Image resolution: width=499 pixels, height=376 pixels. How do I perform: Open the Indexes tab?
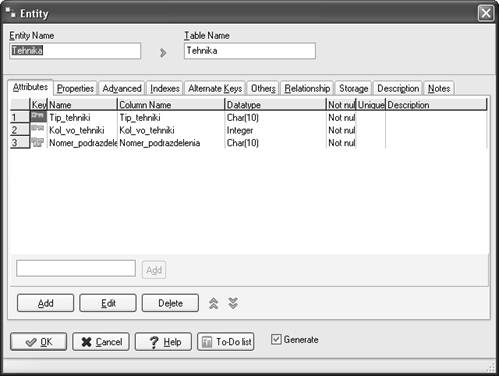coord(165,88)
